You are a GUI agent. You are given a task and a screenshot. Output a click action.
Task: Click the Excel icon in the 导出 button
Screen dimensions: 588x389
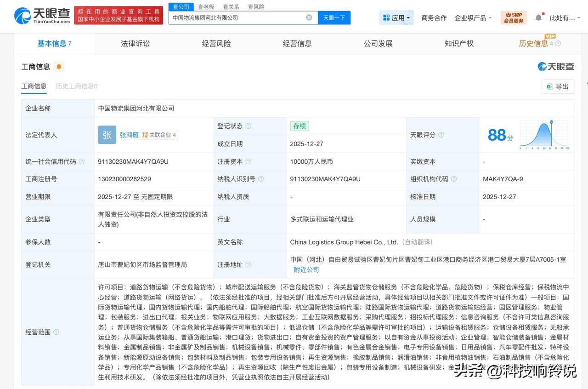[549, 86]
